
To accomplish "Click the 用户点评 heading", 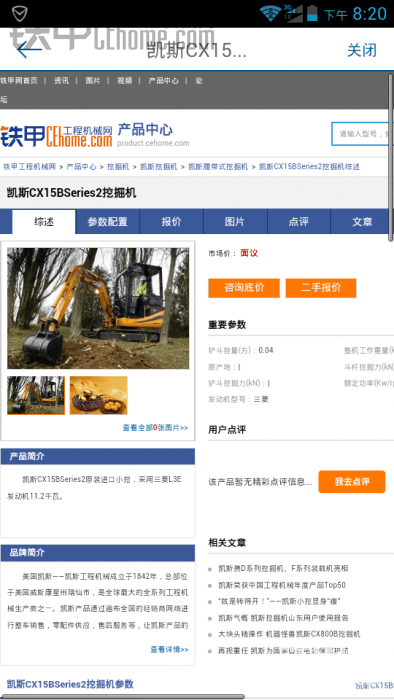I will (x=227, y=430).
